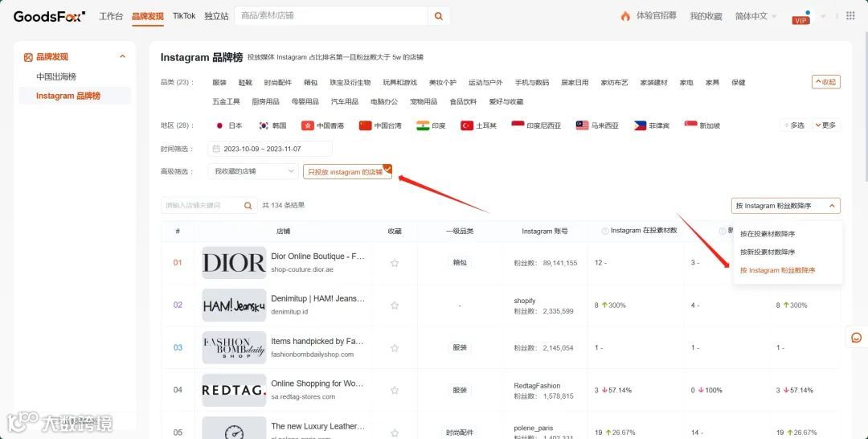This screenshot has height=439, width=868.
Task: Open the chat support icon on right edge
Action: (x=857, y=337)
